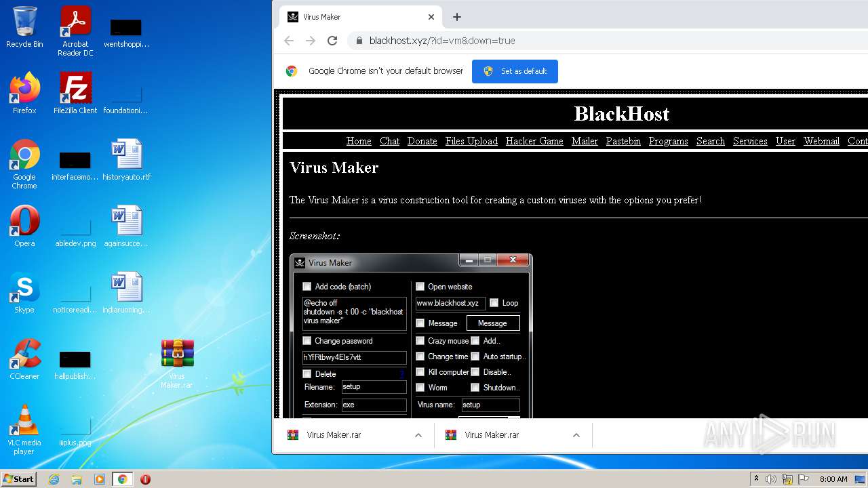Open the Mailer navigation link
This screenshot has height=488, width=868.
[x=585, y=141]
